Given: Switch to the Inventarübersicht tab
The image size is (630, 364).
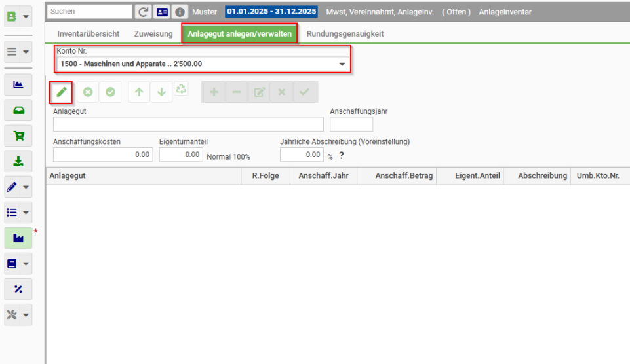Looking at the screenshot, I should tap(89, 33).
